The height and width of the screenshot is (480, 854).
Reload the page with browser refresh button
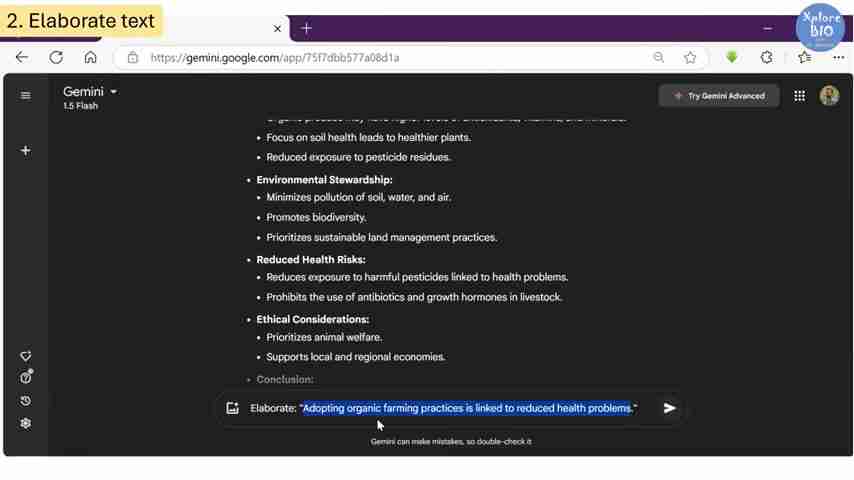56,58
